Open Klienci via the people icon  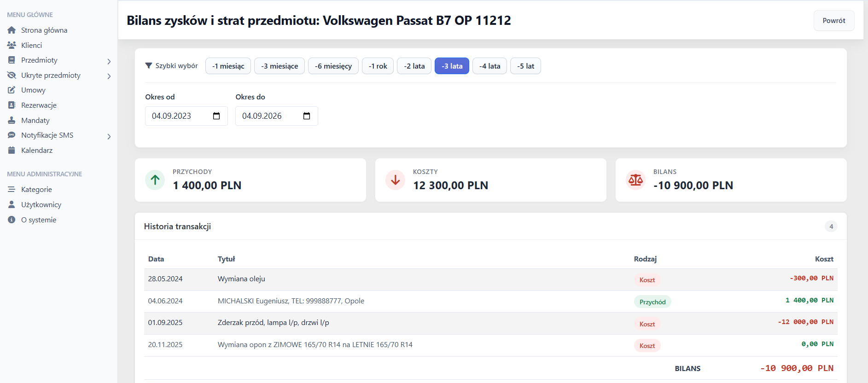click(x=12, y=45)
